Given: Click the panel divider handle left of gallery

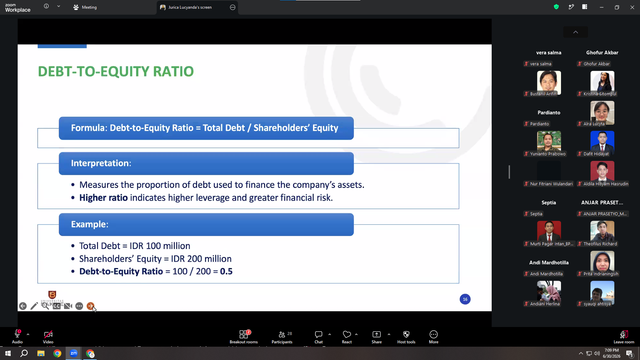Looking at the screenshot, I should [509, 172].
